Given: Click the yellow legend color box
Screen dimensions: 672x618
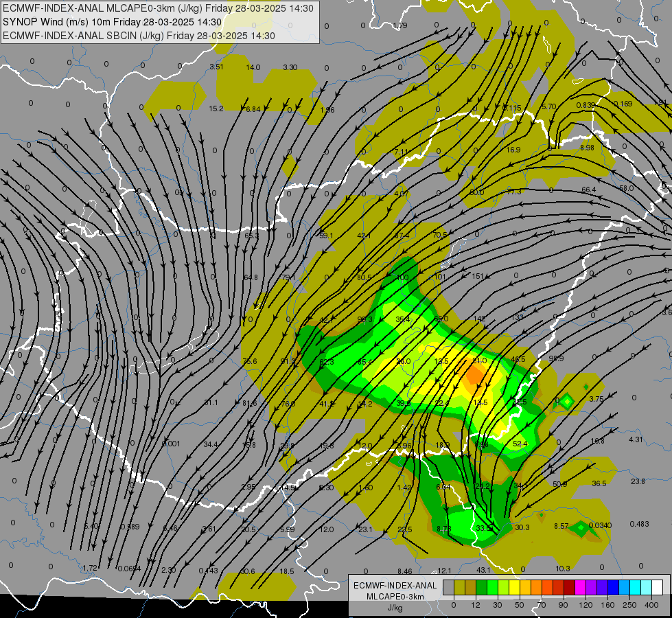Looking at the screenshot, I should point(514,587).
